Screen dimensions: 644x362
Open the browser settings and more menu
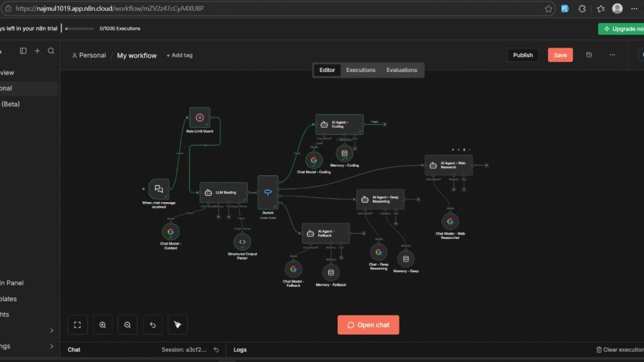click(x=634, y=9)
